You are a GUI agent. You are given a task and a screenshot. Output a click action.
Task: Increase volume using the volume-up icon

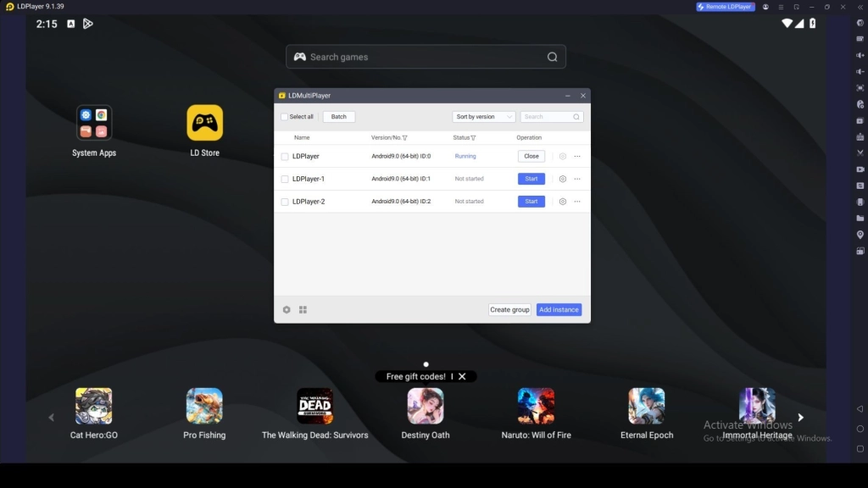pos(860,57)
